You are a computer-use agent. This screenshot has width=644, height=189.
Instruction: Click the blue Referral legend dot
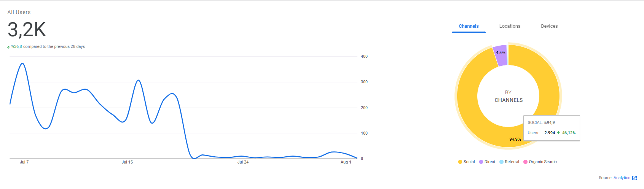point(502,162)
